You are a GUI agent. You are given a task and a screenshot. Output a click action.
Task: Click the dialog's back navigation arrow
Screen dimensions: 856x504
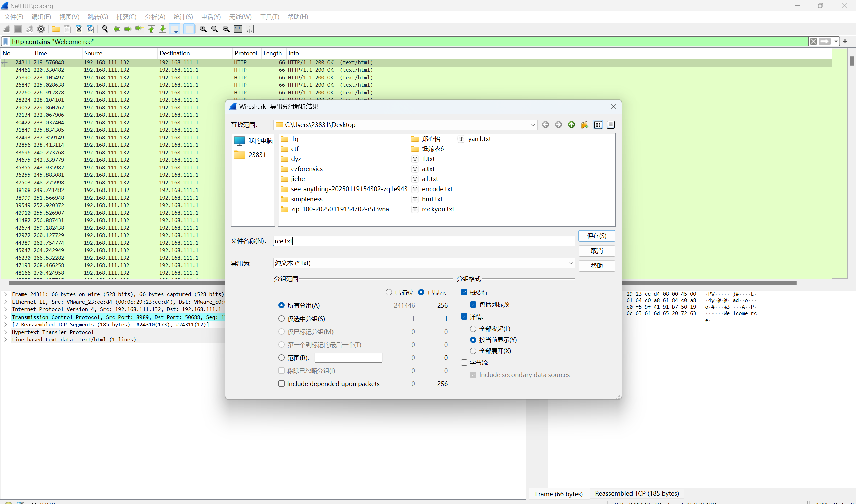tap(545, 125)
